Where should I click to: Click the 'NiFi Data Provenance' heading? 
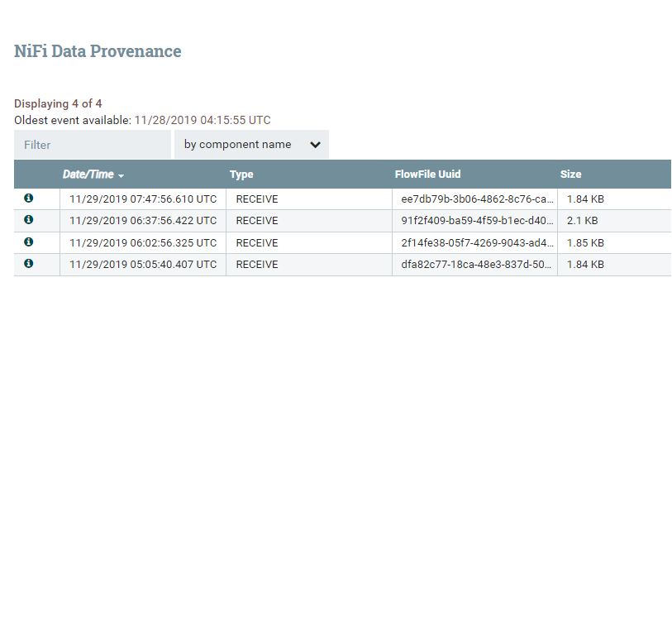(98, 51)
